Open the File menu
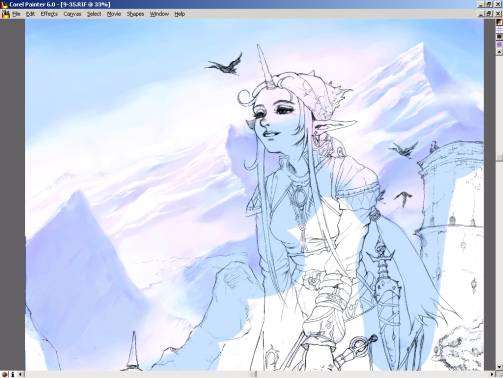Viewport: 503px width, 378px height. click(x=16, y=14)
